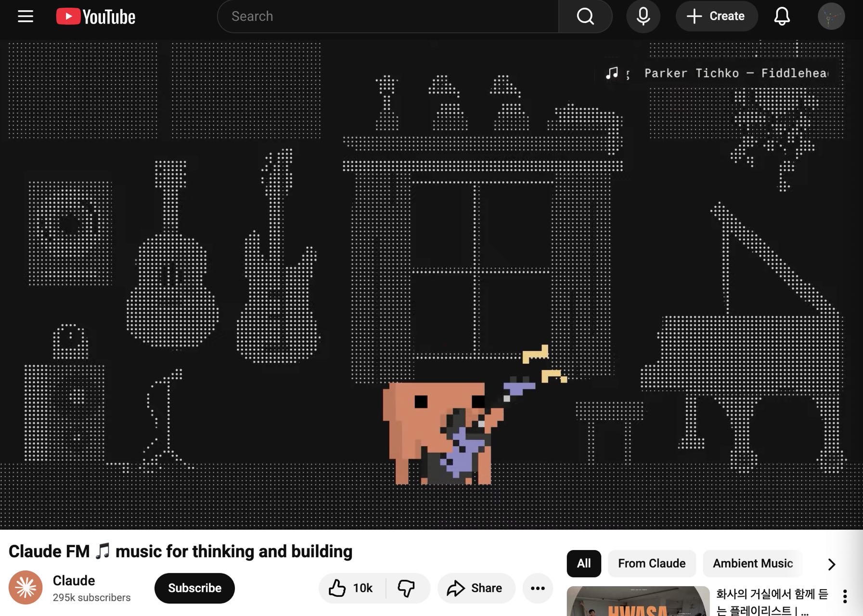Open more actions three-dot menu
Image resolution: width=863 pixels, height=616 pixels.
pos(538,588)
